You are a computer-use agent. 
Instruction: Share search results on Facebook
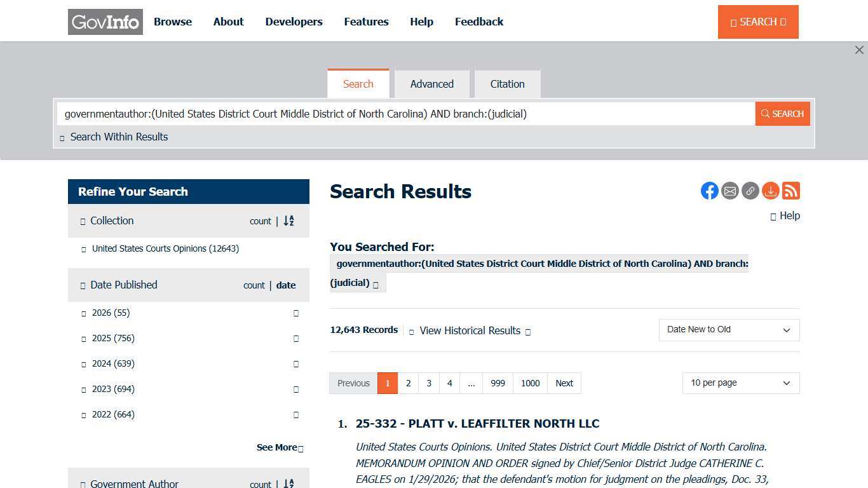tap(709, 191)
